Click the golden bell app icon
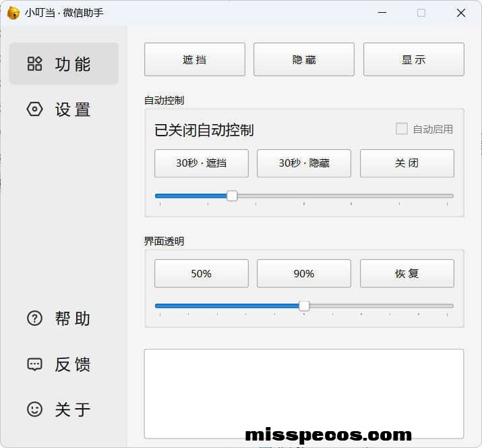Screen dimensions: 482x448 pos(13,13)
